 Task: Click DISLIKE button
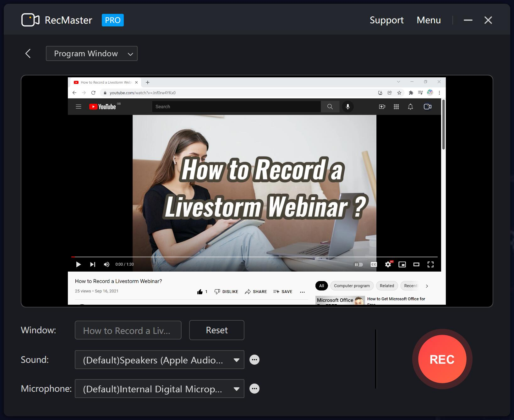(226, 292)
